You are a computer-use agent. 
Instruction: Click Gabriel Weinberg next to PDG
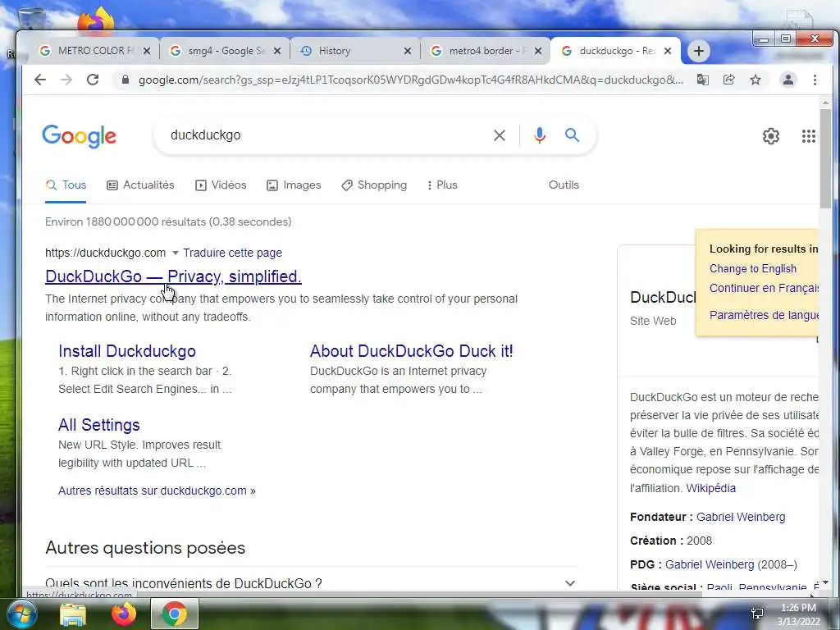pos(710,564)
